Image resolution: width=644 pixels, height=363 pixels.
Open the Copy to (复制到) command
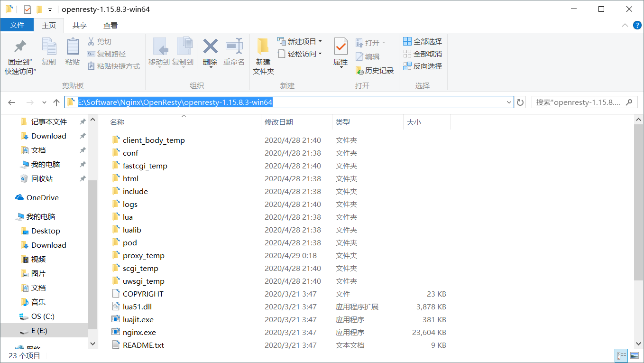point(183,52)
